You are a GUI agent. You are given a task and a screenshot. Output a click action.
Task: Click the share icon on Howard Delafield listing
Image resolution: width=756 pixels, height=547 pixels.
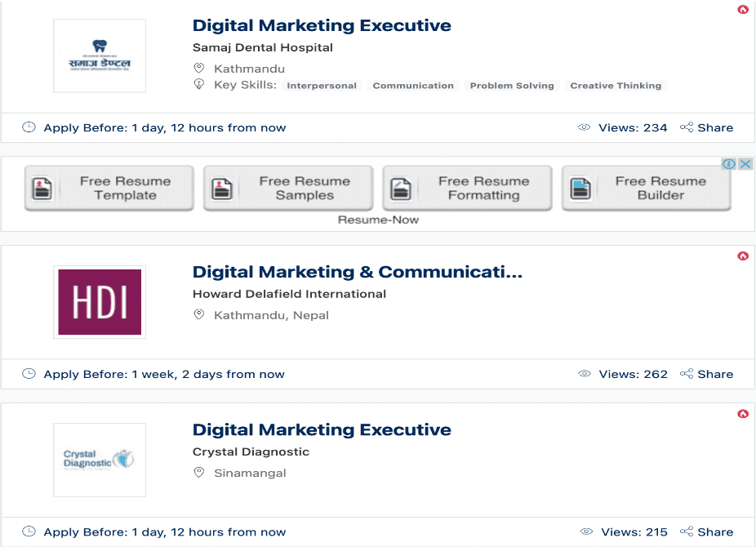click(686, 374)
